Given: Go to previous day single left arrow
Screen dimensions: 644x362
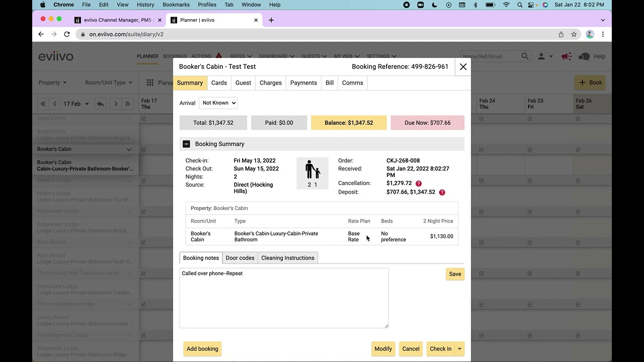Looking at the screenshot, I should coord(55,104).
